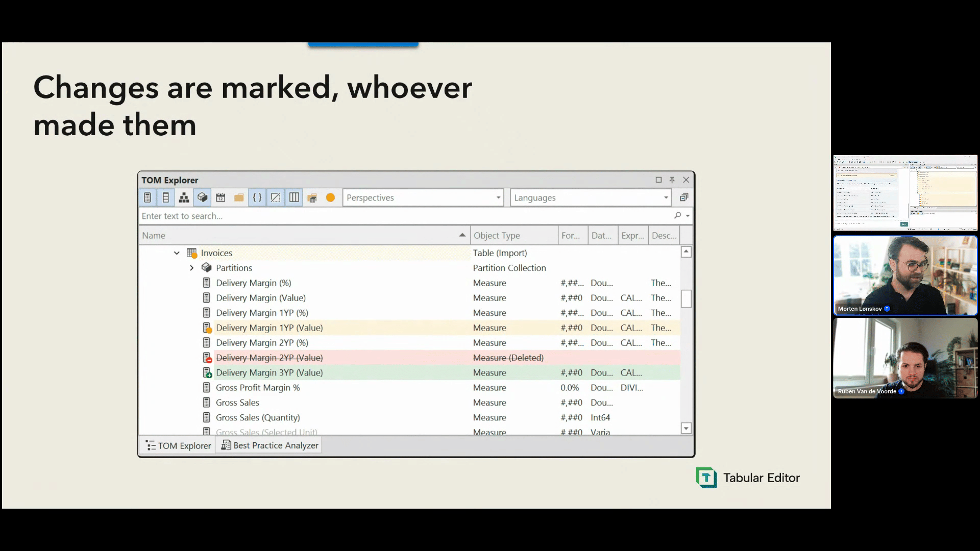Click the Invoices table icon
The height and width of the screenshot is (551, 980).
(192, 253)
